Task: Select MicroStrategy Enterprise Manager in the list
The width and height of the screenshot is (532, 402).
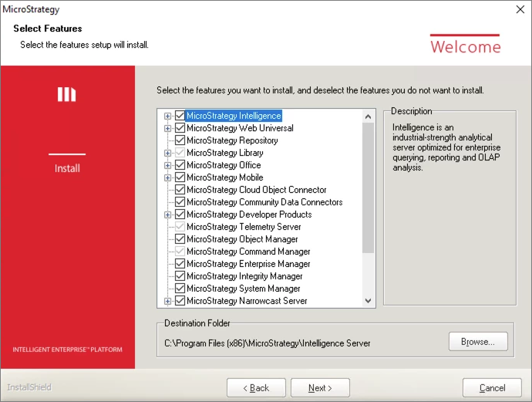Action: [247, 264]
